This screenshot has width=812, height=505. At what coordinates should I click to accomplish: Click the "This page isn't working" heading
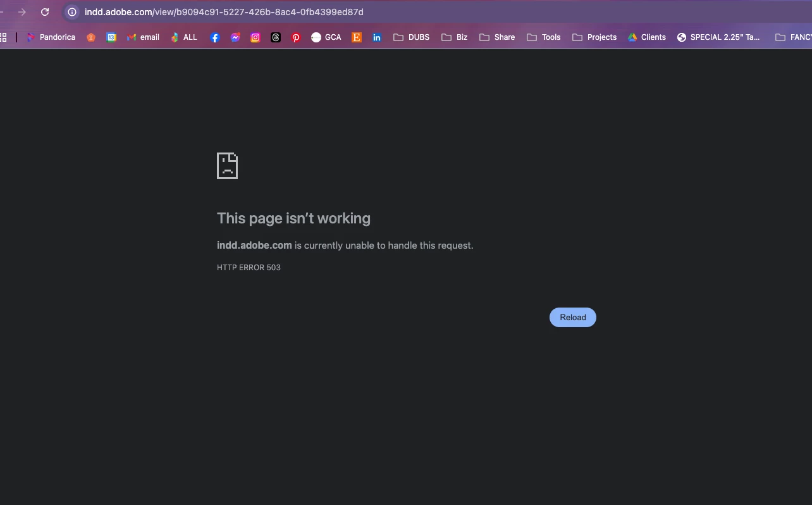click(x=293, y=218)
